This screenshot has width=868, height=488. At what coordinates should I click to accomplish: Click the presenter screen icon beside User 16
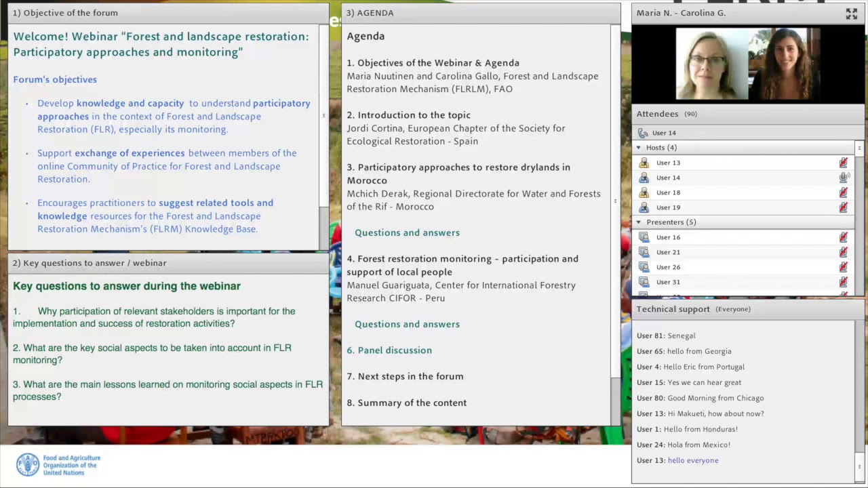(644, 237)
